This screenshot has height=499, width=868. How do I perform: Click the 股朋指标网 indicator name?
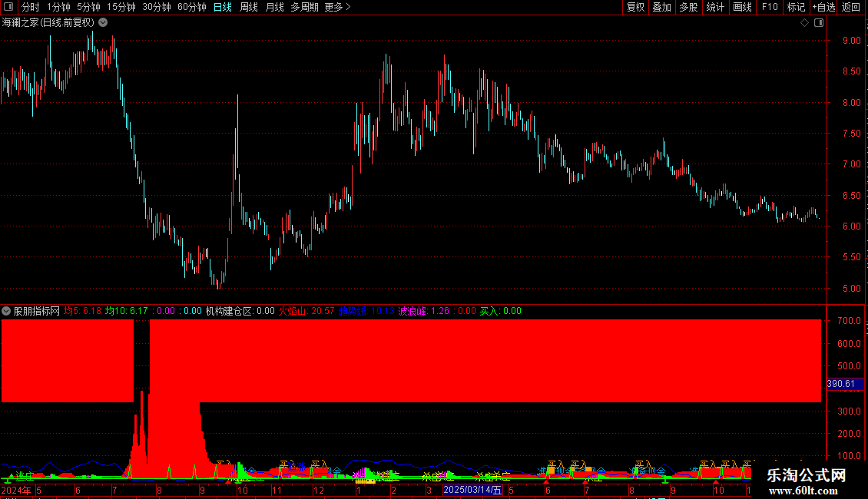tap(37, 311)
